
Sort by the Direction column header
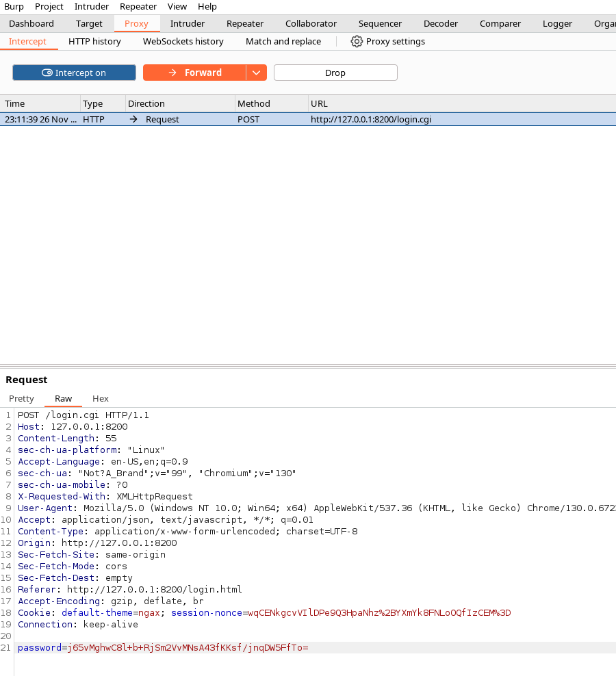[x=180, y=103]
